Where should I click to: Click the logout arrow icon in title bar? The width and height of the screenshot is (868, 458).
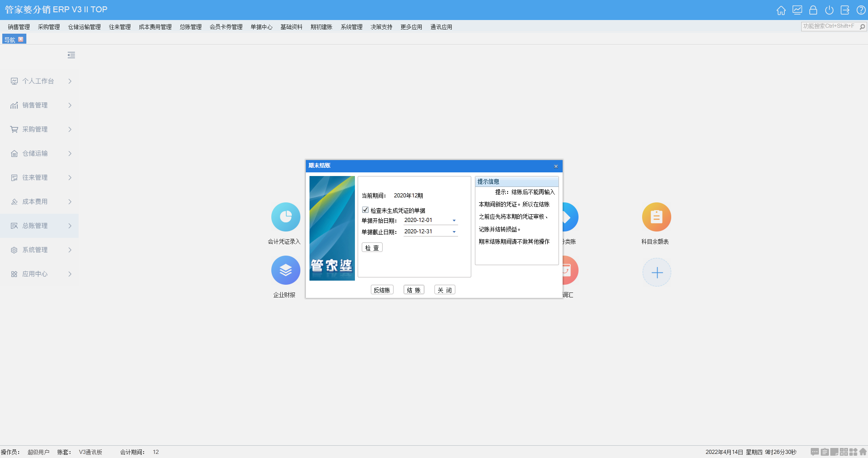[x=845, y=10]
